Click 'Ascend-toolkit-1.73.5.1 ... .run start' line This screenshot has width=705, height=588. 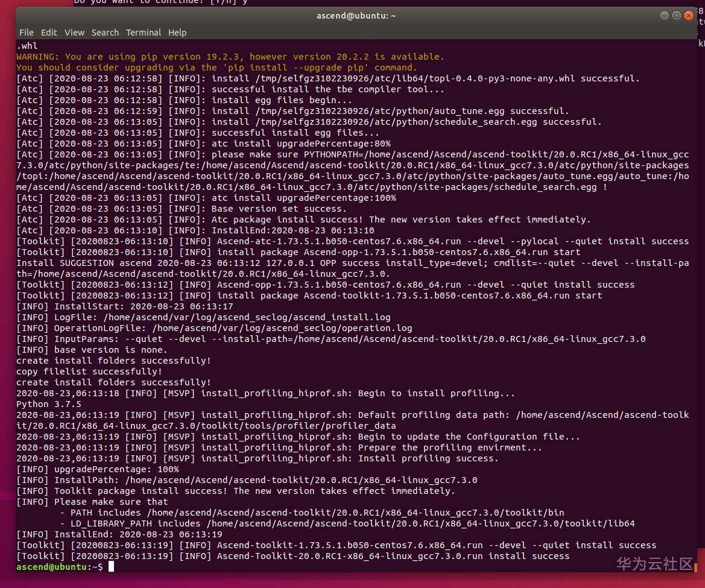[309, 296]
